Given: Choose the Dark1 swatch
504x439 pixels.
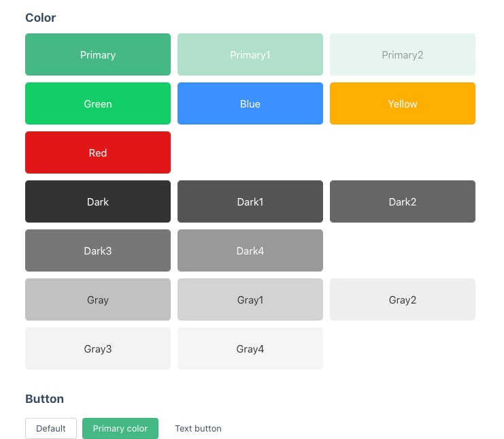Looking at the screenshot, I should coord(250,201).
